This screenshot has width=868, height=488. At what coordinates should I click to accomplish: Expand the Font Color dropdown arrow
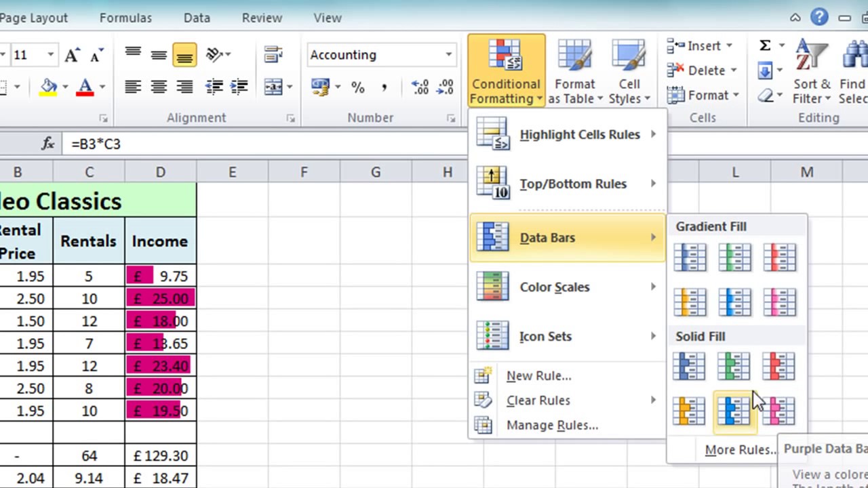[x=102, y=87]
